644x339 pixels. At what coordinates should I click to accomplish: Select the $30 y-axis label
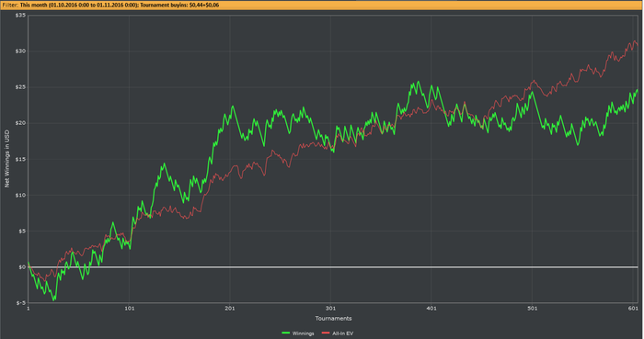click(x=20, y=51)
